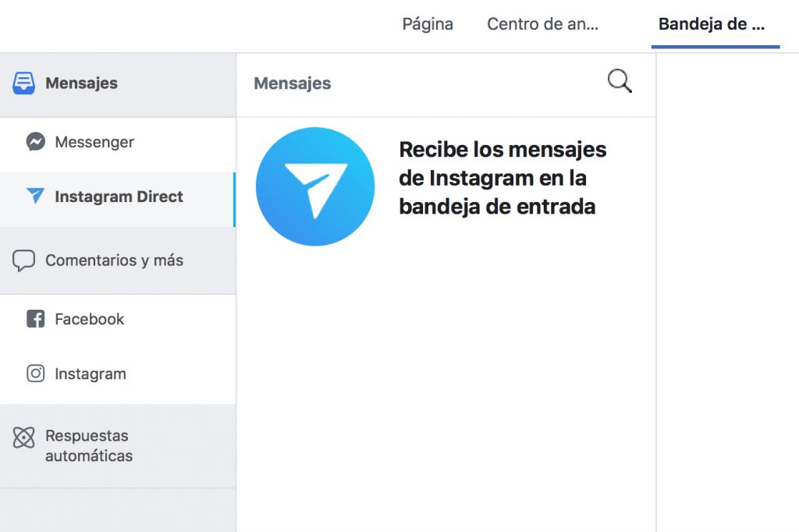Image resolution: width=799 pixels, height=532 pixels.
Task: Select the Bandeja de ... tab
Action: coord(712,24)
